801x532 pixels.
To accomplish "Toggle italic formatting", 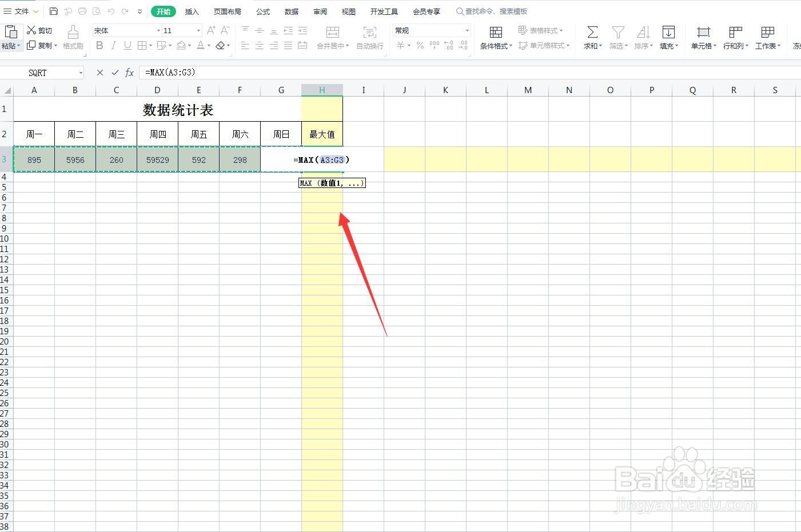I will coord(113,45).
